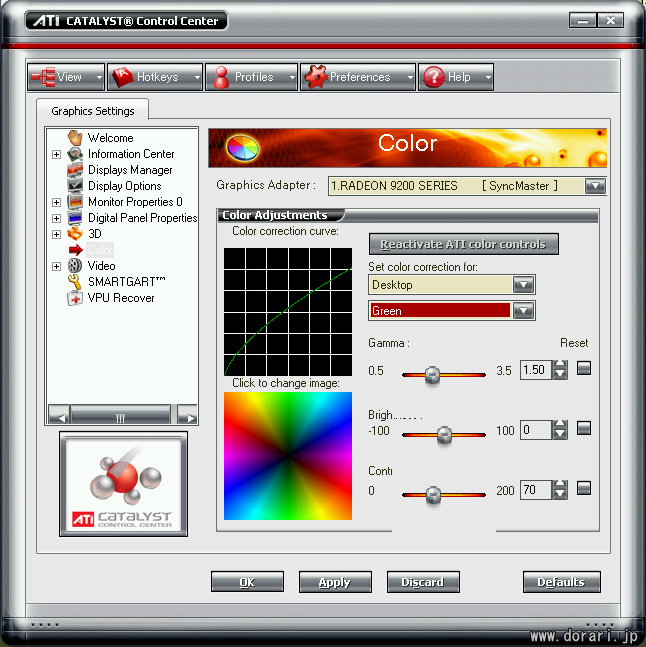This screenshot has width=646, height=647.
Task: Expand the Video tree node
Action: coord(57,266)
